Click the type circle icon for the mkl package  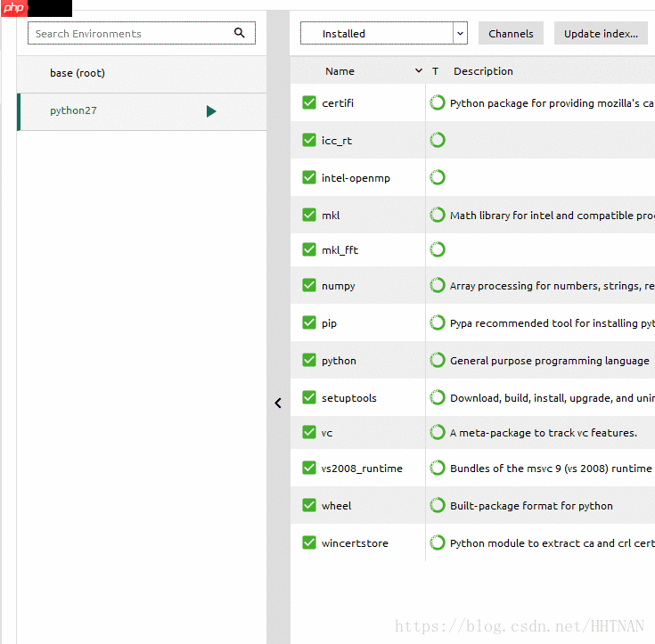pos(438,215)
